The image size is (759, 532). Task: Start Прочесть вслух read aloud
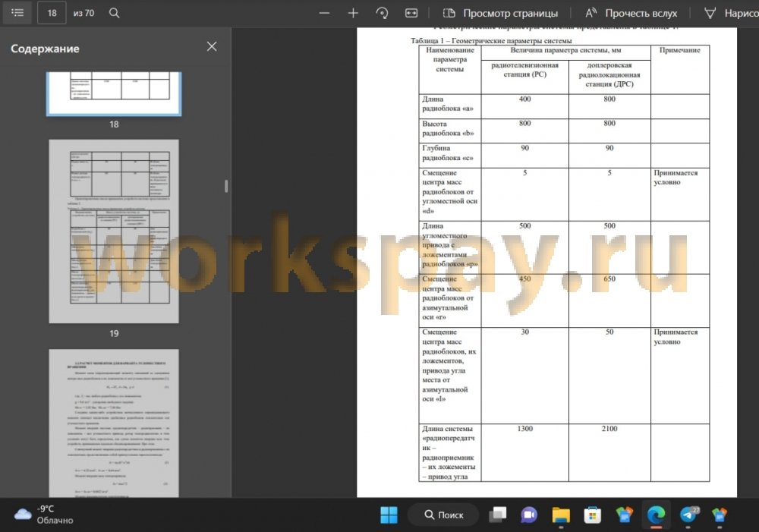631,13
